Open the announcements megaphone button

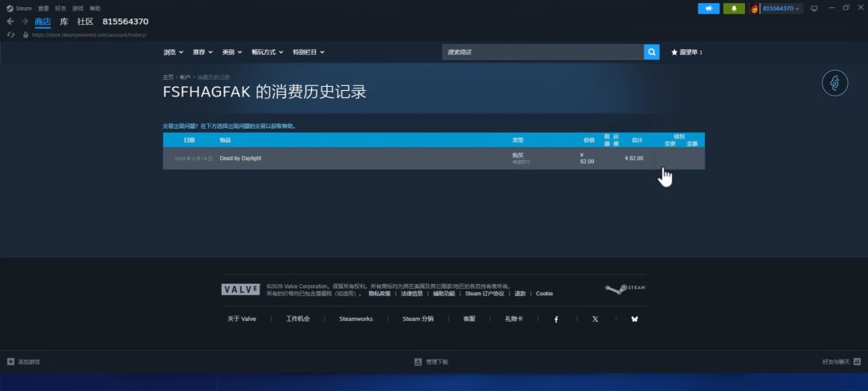709,8
